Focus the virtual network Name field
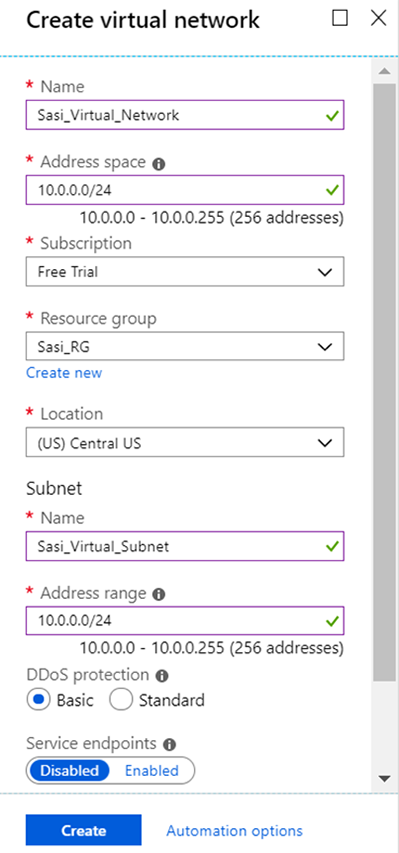This screenshot has width=399, height=853. point(185,115)
